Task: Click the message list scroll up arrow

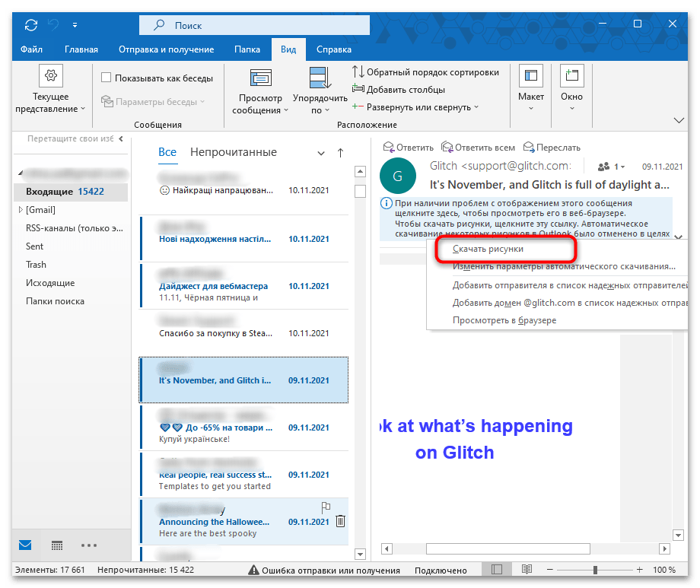Action: click(x=360, y=171)
